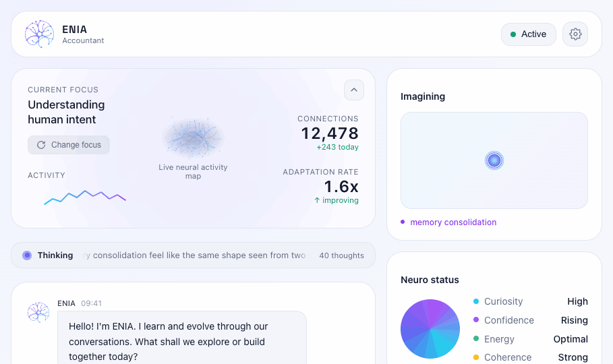Click the Optimal value for Energy
Image resolution: width=613 pixels, height=364 pixels.
pyautogui.click(x=571, y=339)
